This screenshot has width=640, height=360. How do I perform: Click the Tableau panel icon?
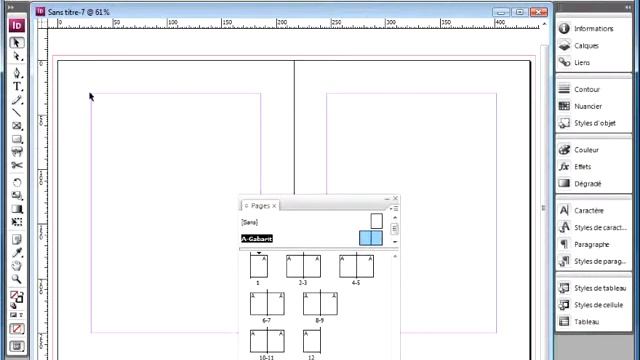[564, 322]
